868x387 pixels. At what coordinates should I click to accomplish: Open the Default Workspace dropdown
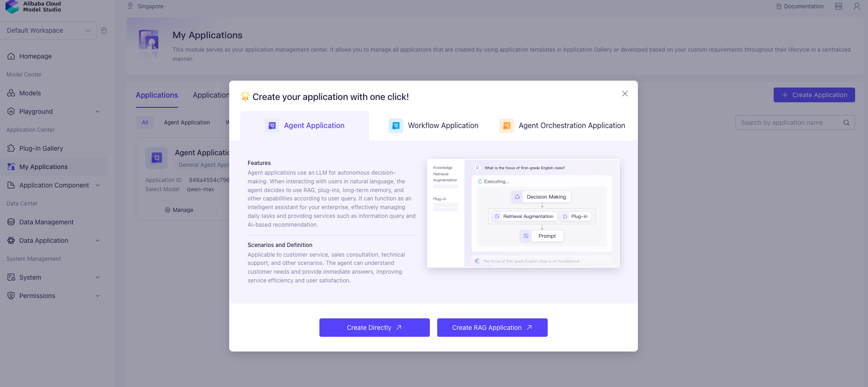(x=48, y=30)
